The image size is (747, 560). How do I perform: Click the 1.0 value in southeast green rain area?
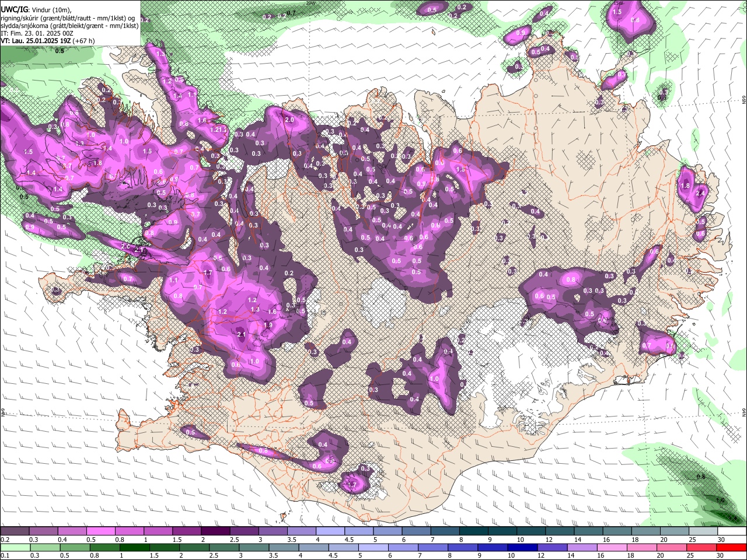720,501
